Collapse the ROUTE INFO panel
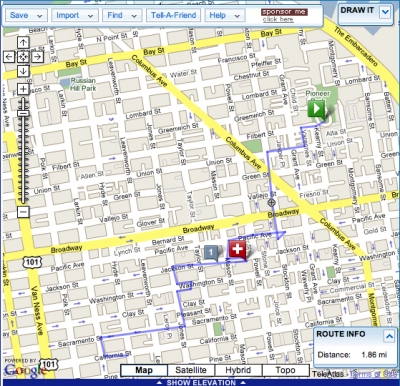 point(389,336)
